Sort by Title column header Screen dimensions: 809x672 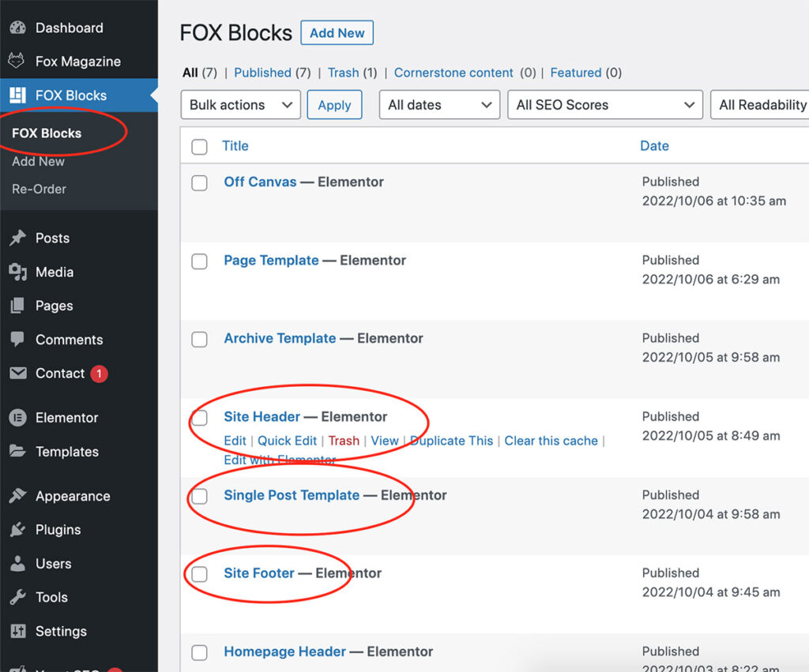click(x=235, y=146)
